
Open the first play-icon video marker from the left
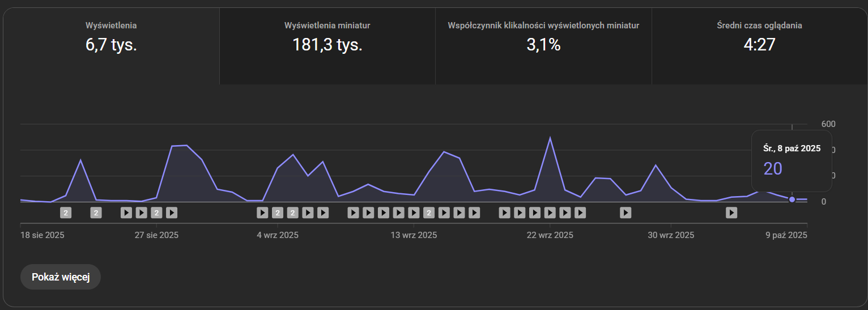click(126, 213)
